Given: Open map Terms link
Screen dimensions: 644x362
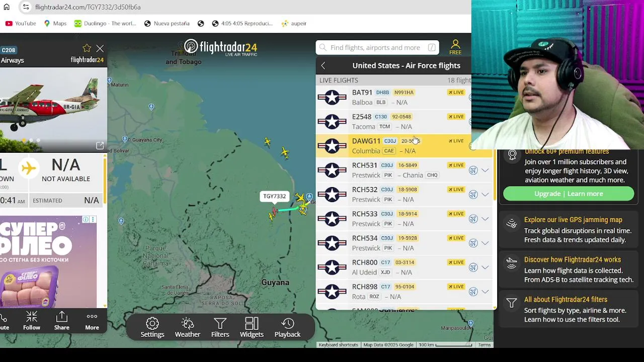Looking at the screenshot, I should 485,345.
